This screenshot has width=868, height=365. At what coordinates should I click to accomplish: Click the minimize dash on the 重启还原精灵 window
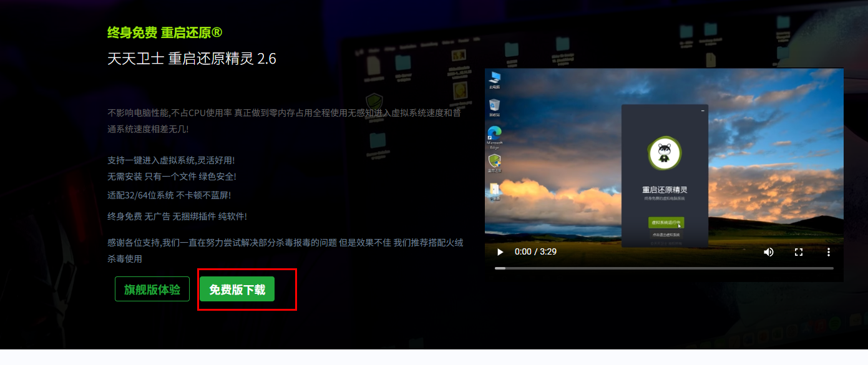click(703, 111)
